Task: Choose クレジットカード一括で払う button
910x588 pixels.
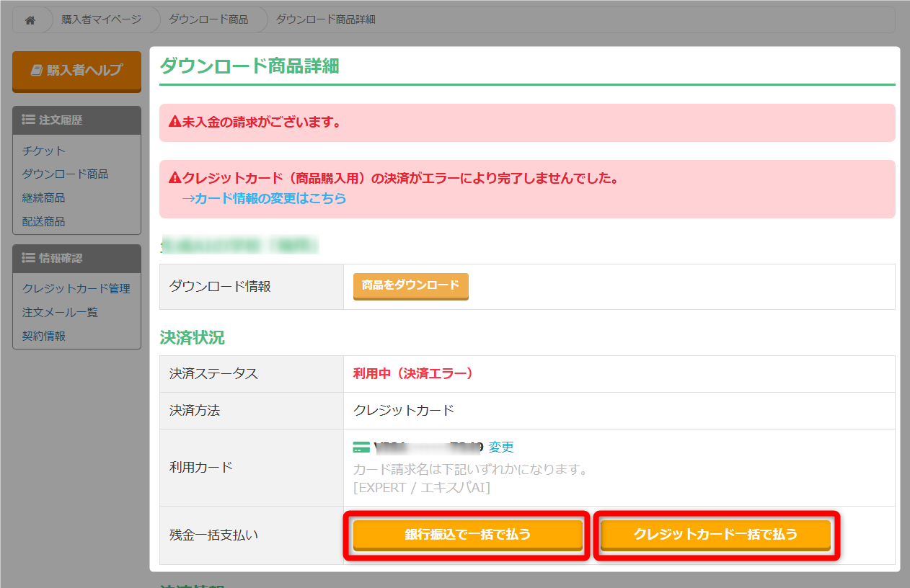Action: tap(715, 535)
